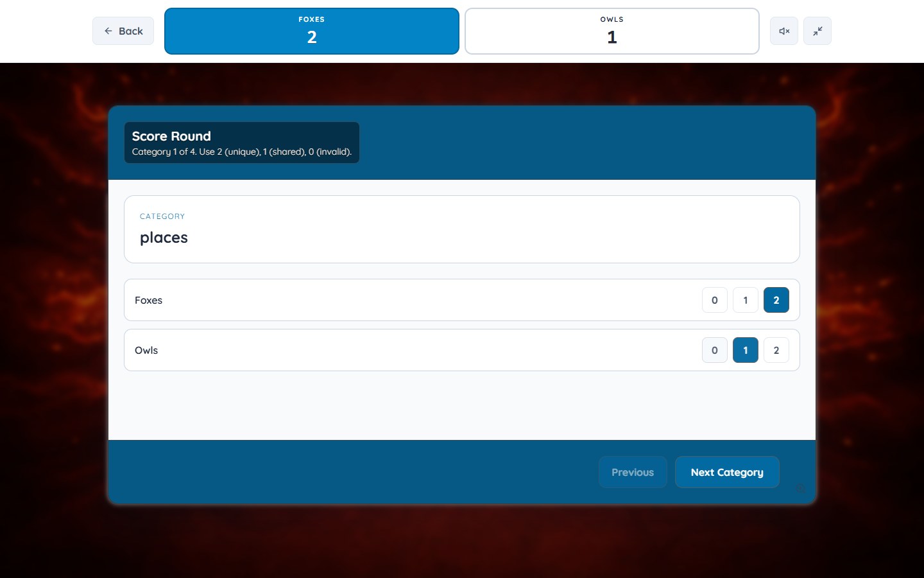The image size is (924, 578).
Task: Give Foxes a score of 0
Action: click(x=715, y=300)
